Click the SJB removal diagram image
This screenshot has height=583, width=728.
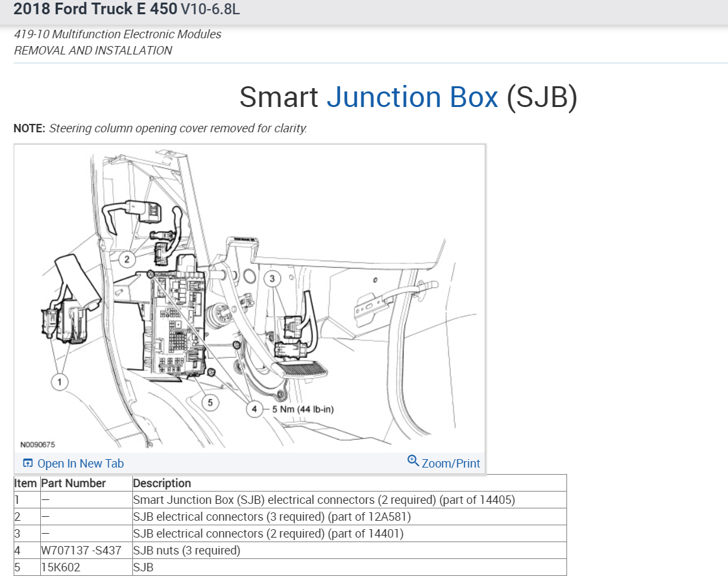[250, 298]
